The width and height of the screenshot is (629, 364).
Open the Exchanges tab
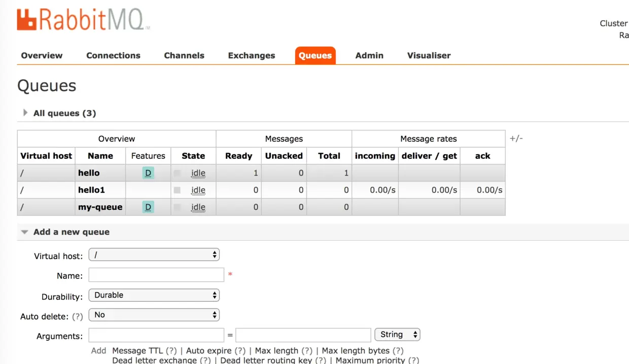(252, 56)
